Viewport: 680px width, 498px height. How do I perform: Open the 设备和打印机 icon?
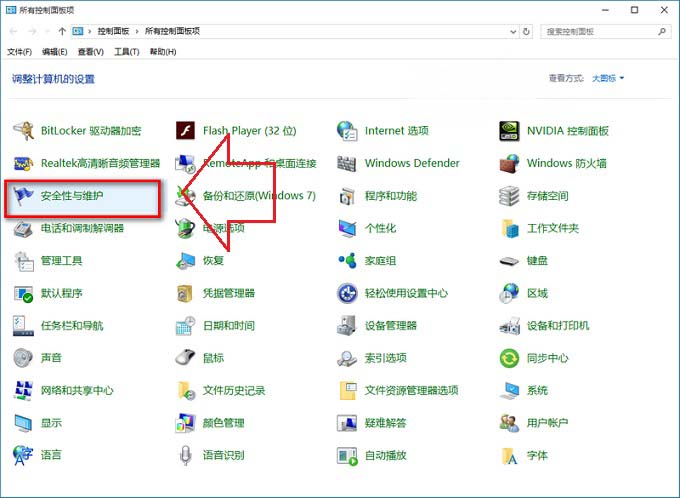click(509, 326)
